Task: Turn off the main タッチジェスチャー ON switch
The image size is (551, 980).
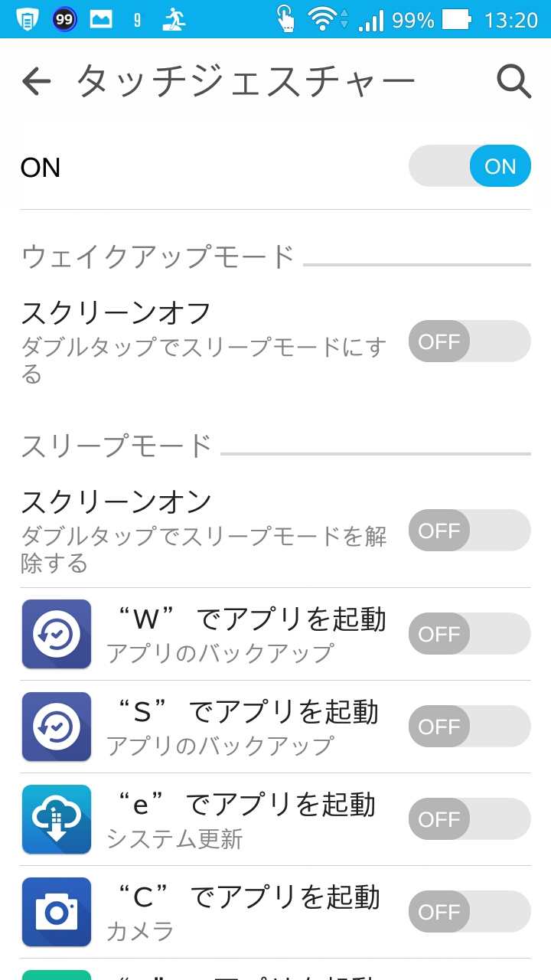Action: point(469,166)
